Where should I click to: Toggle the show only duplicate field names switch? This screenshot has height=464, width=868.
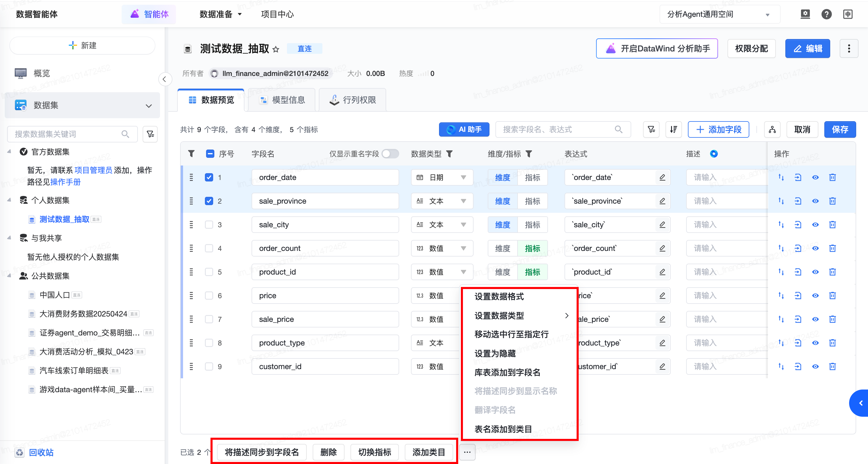[x=390, y=154]
